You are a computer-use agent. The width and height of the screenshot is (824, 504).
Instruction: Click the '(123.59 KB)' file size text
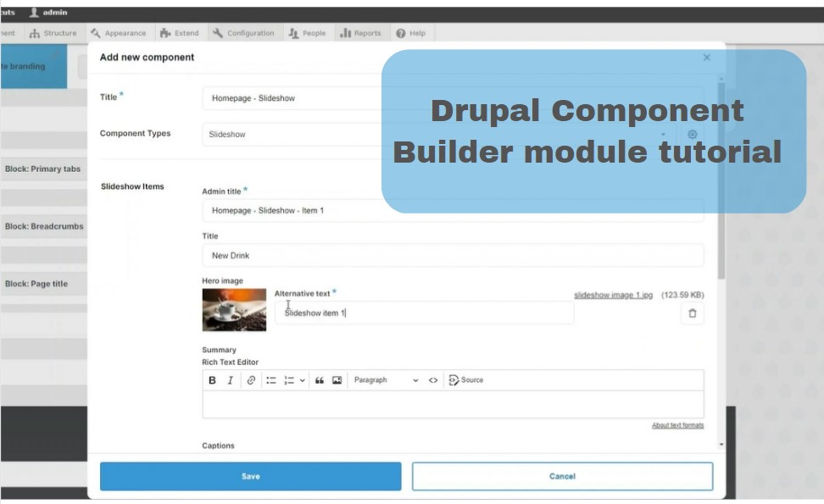click(x=682, y=295)
